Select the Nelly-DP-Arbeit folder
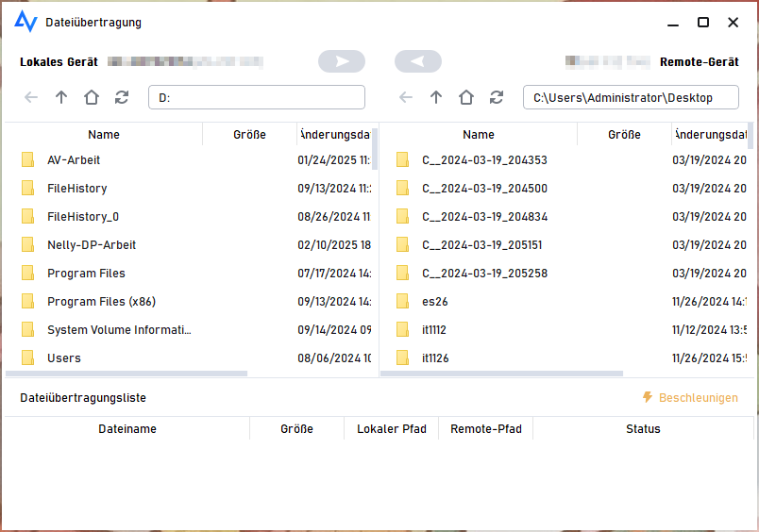The width and height of the screenshot is (759, 532). point(189,244)
